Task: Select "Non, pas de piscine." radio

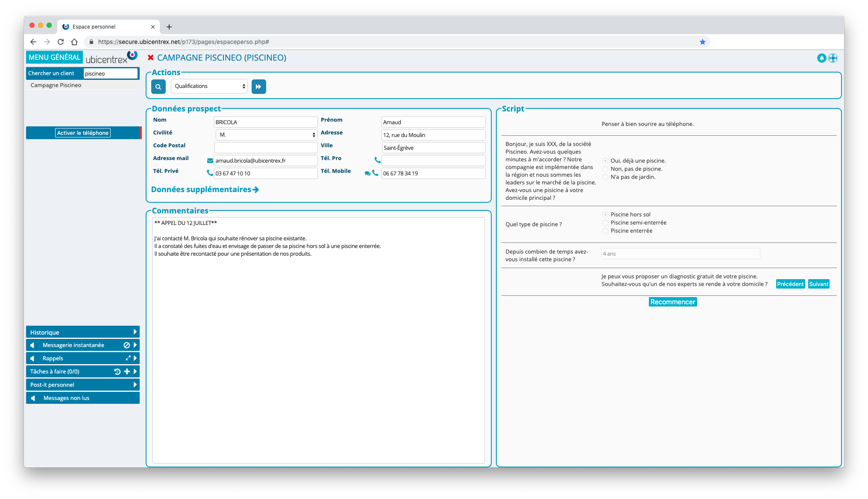Action: 605,169
